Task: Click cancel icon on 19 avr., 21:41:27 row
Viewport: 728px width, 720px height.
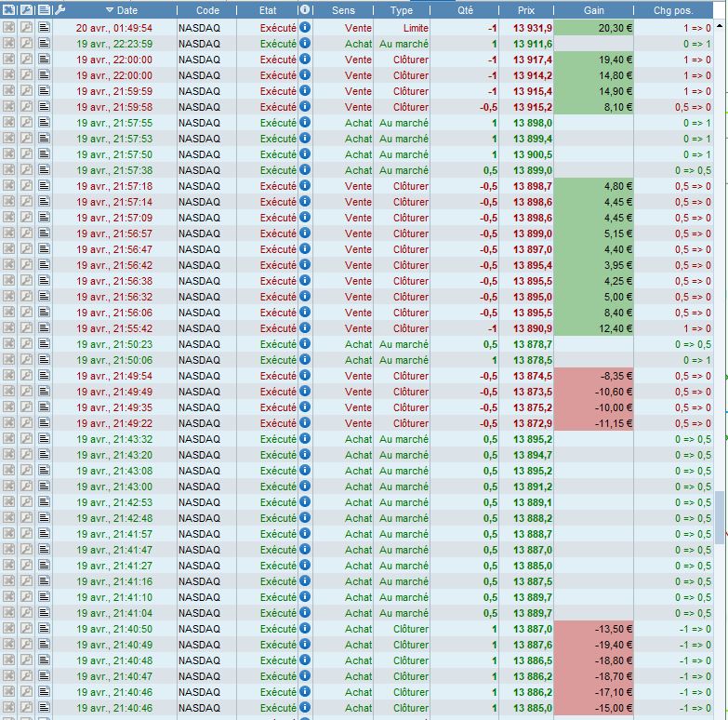Action: click(8, 565)
